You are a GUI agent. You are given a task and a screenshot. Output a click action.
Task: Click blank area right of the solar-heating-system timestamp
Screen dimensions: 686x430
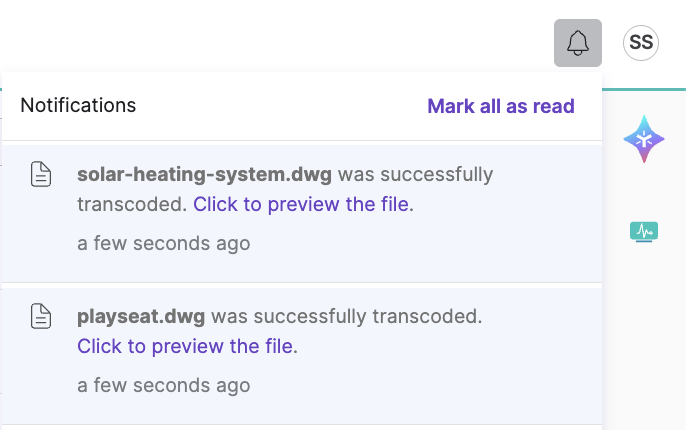coord(420,243)
